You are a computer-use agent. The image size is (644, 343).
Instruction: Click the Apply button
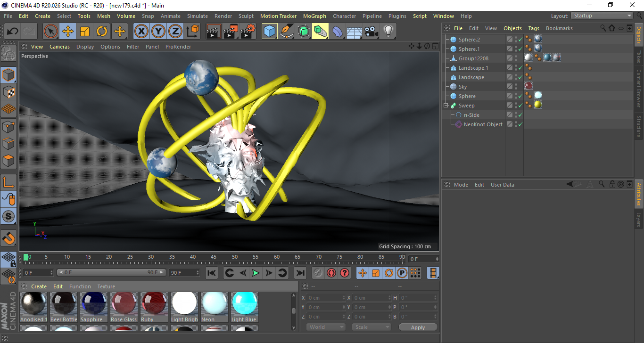pos(418,327)
